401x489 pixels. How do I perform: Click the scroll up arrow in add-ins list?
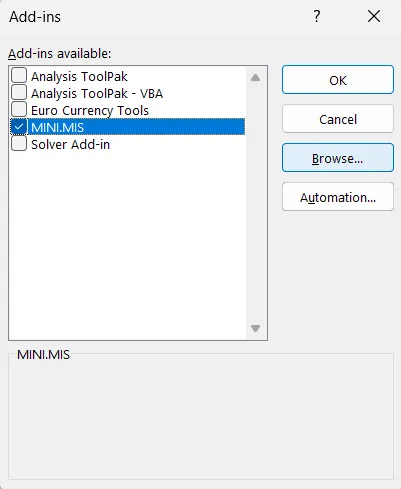255,78
